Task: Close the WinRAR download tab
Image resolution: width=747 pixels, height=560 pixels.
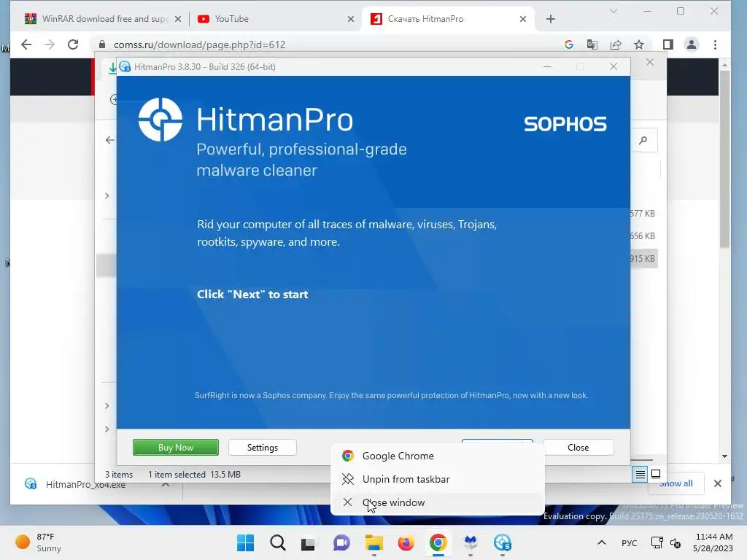Action: [178, 19]
